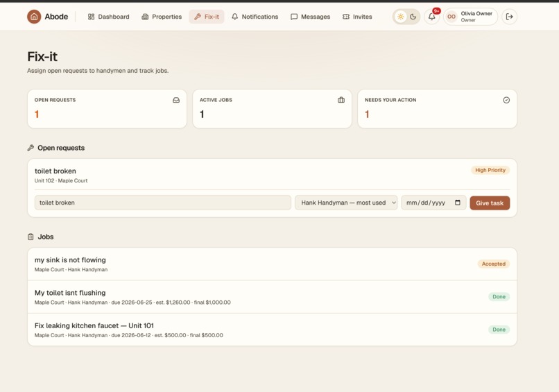Click the inbox icon in Open Requests card
The width and height of the screenshot is (559, 392).
click(x=176, y=100)
